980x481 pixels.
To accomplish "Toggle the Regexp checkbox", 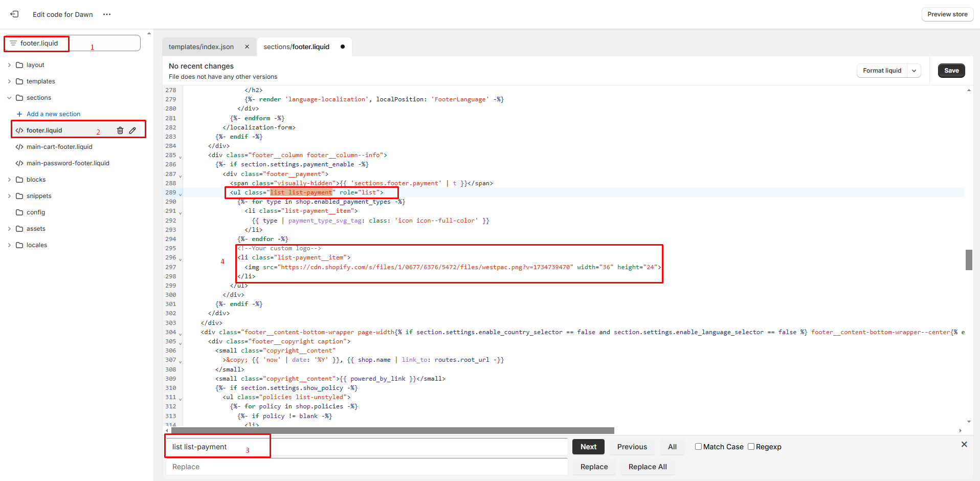I will pos(751,447).
